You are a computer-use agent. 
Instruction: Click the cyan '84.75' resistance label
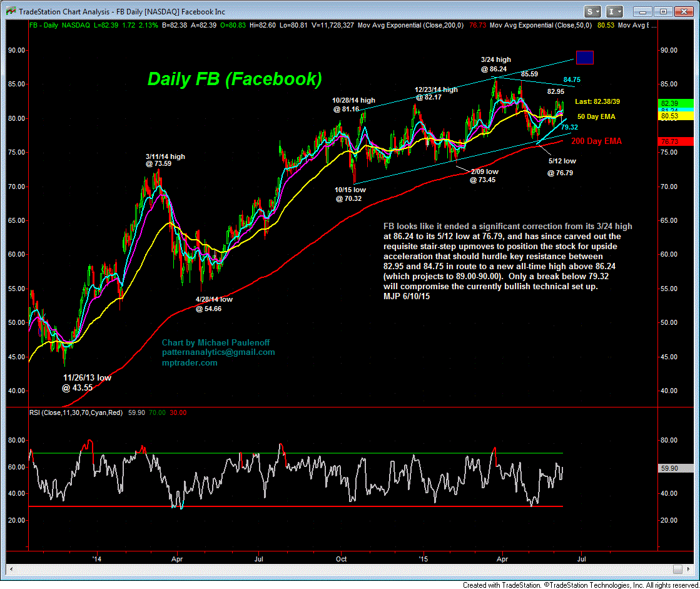[572, 79]
